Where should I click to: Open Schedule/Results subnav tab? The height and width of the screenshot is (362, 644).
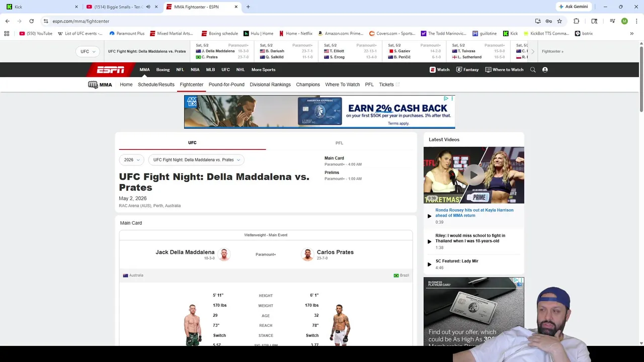pyautogui.click(x=156, y=84)
